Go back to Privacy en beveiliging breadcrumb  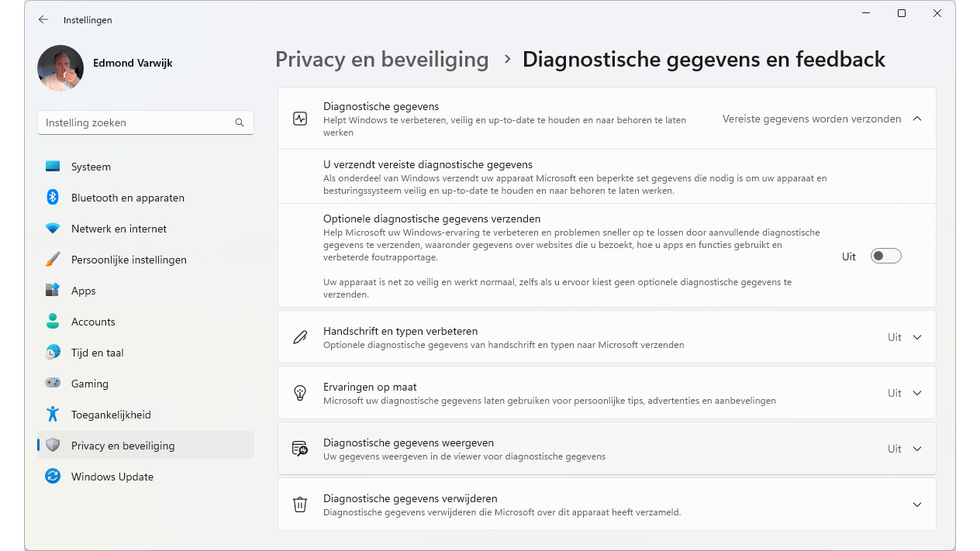381,60
